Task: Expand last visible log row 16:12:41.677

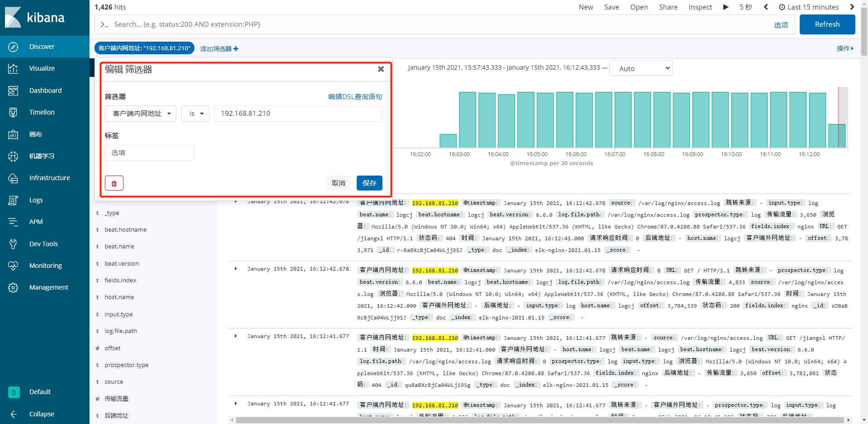Action: pos(236,404)
